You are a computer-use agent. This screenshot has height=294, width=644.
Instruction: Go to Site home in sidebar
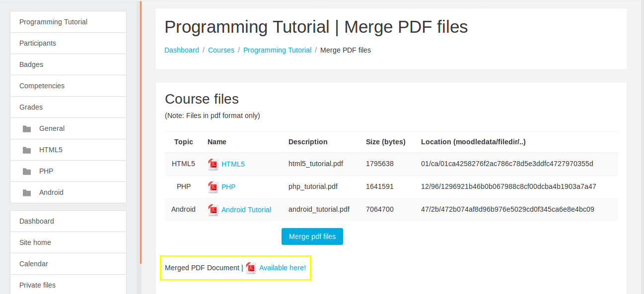tap(68, 242)
